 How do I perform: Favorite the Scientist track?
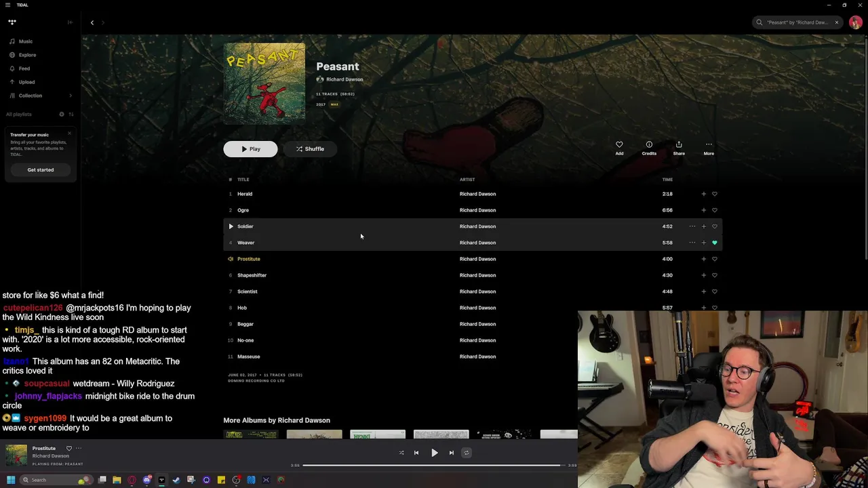[x=715, y=291]
